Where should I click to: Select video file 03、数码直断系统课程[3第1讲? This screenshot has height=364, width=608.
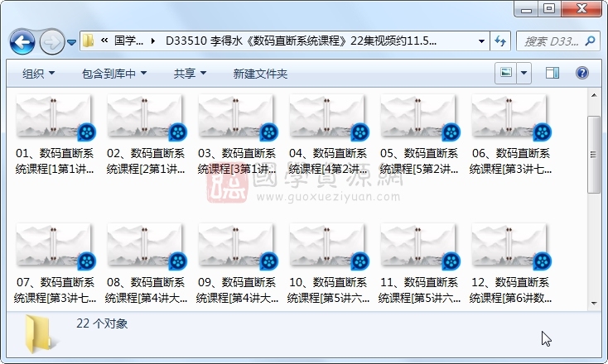237,134
